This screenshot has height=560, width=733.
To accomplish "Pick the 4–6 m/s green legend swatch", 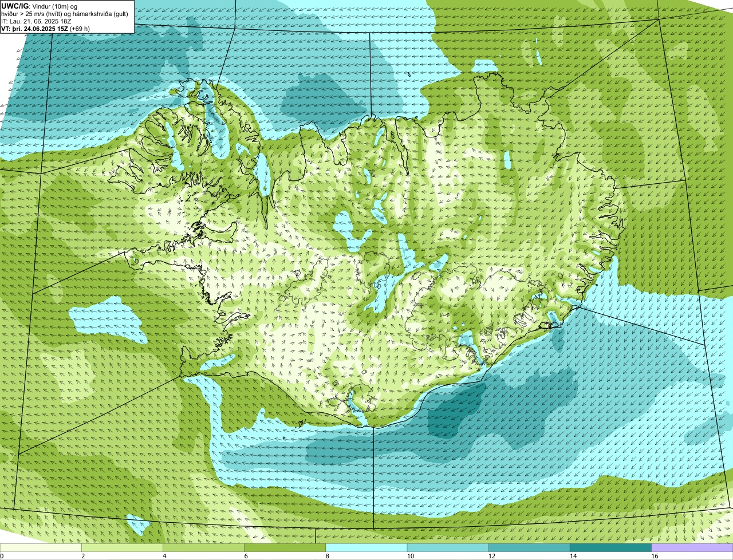I will tap(204, 548).
